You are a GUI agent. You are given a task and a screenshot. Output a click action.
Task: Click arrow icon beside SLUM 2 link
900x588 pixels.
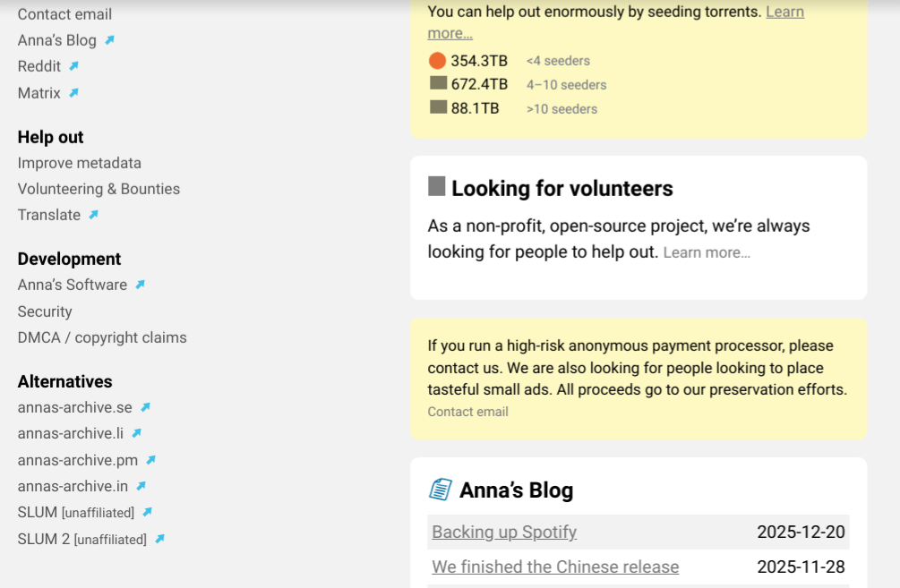pos(160,539)
